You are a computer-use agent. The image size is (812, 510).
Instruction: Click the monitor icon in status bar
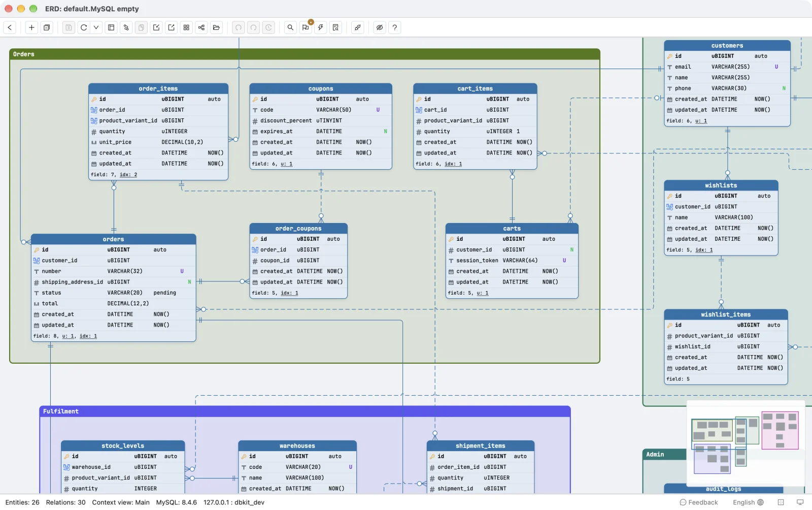[x=800, y=502]
